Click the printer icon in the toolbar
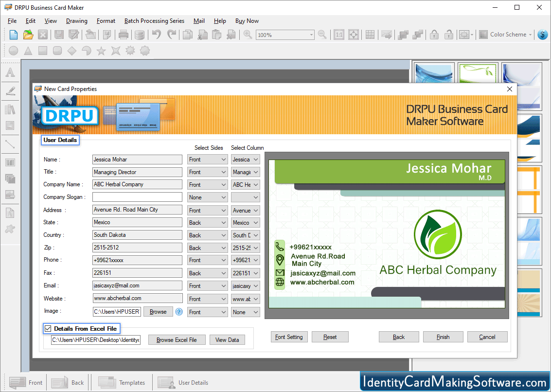The width and height of the screenshot is (551, 392). click(x=124, y=35)
